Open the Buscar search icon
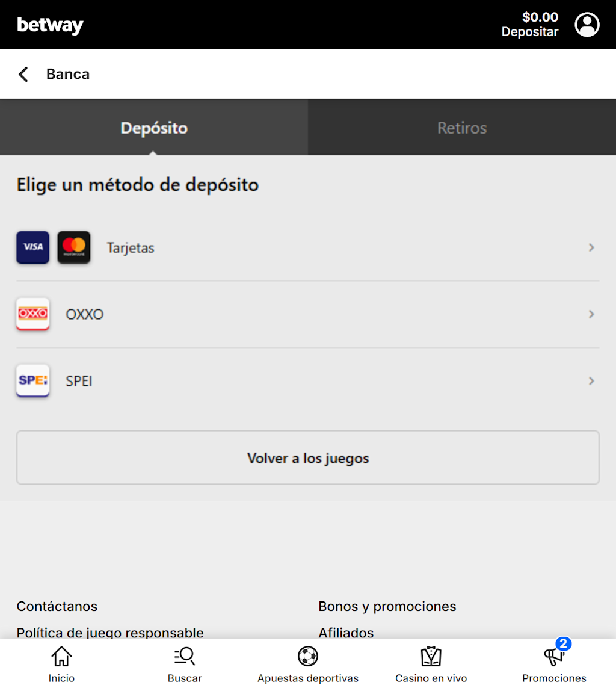616x688 pixels. [185, 656]
